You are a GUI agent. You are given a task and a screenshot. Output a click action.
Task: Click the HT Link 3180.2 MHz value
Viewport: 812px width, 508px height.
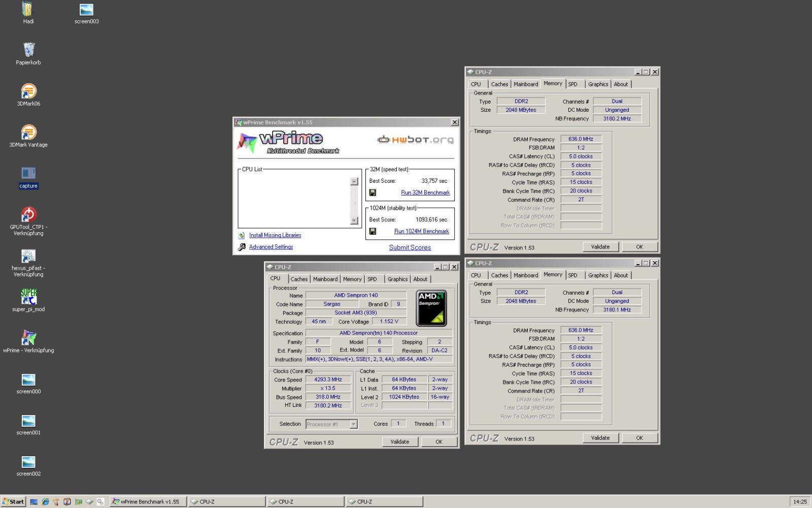(x=328, y=405)
